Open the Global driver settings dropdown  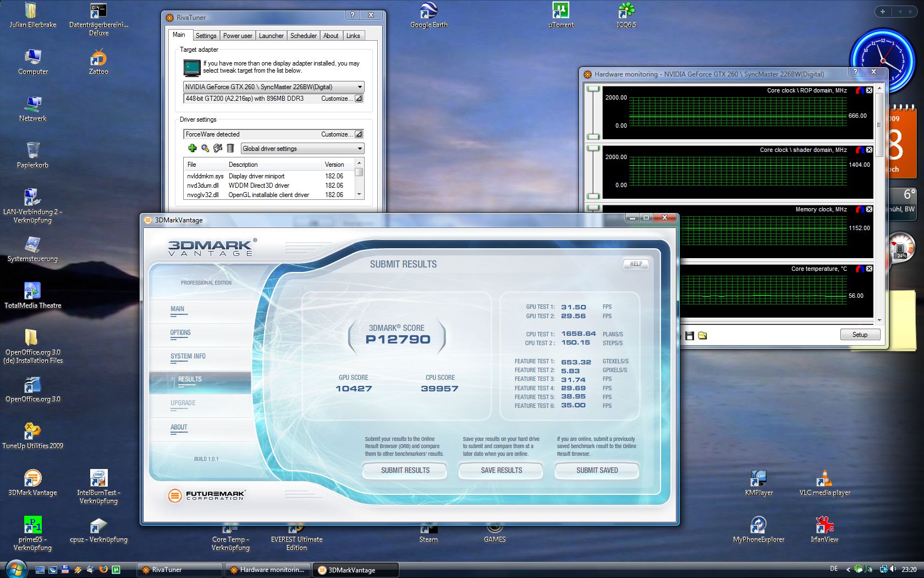302,149
